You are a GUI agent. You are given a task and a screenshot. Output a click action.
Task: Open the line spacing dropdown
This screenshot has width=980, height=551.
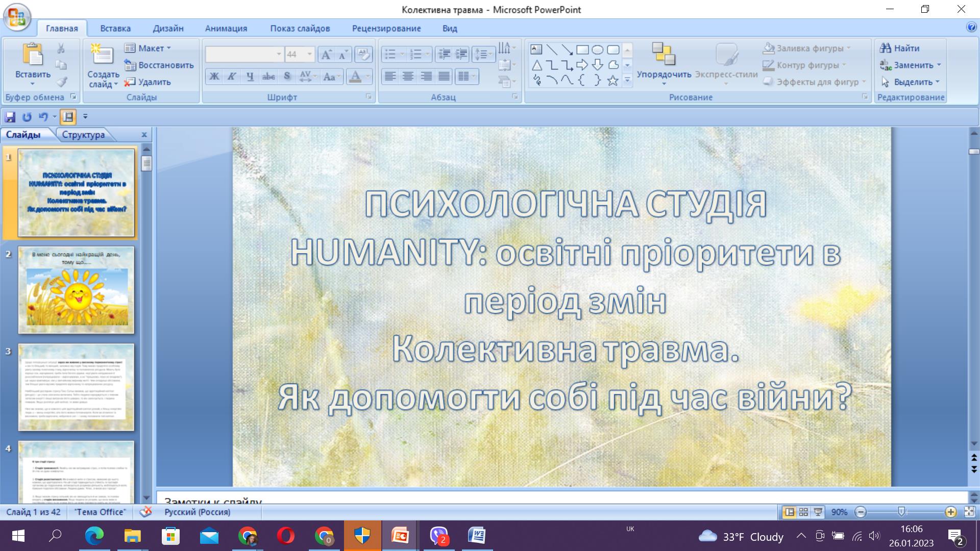(x=483, y=54)
